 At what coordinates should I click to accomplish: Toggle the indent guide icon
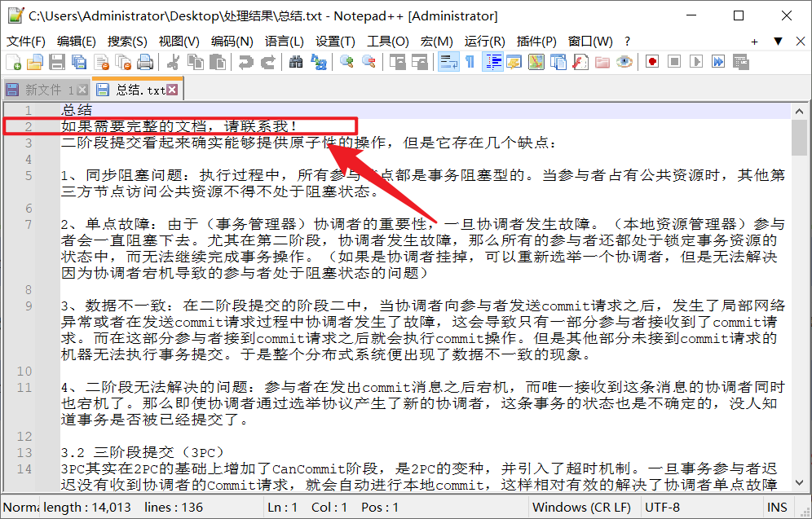tap(492, 62)
